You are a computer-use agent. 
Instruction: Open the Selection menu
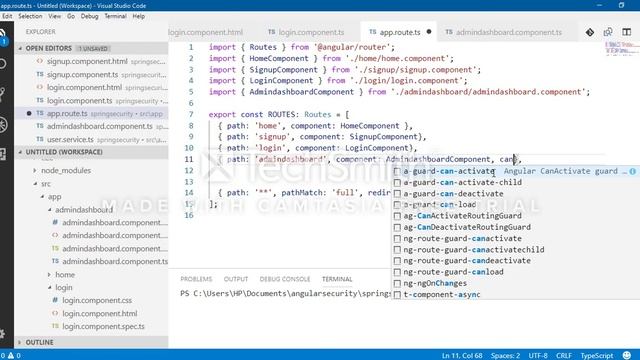click(30, 16)
